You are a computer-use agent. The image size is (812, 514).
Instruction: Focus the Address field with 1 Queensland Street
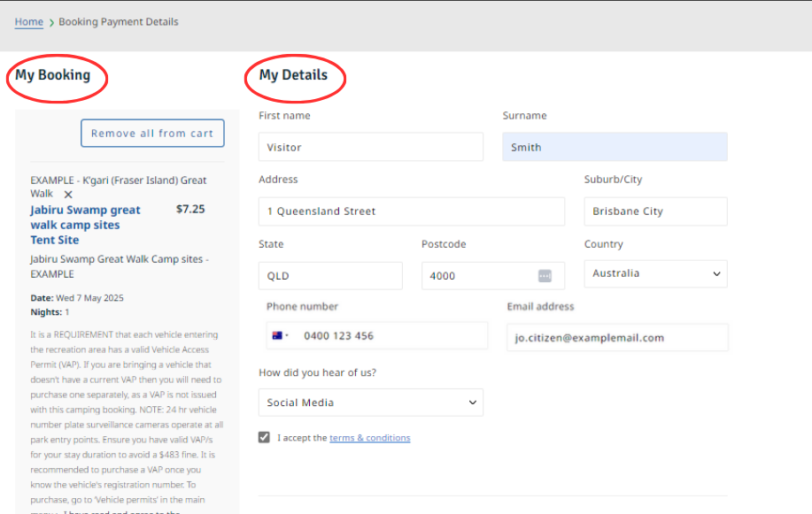click(x=412, y=211)
